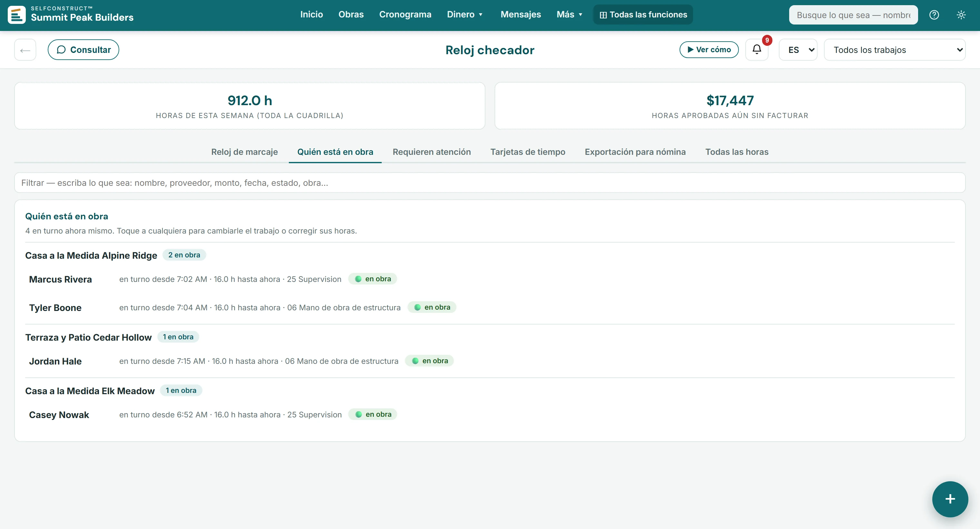Click the en obra status for Tyler Boone

pos(432,307)
